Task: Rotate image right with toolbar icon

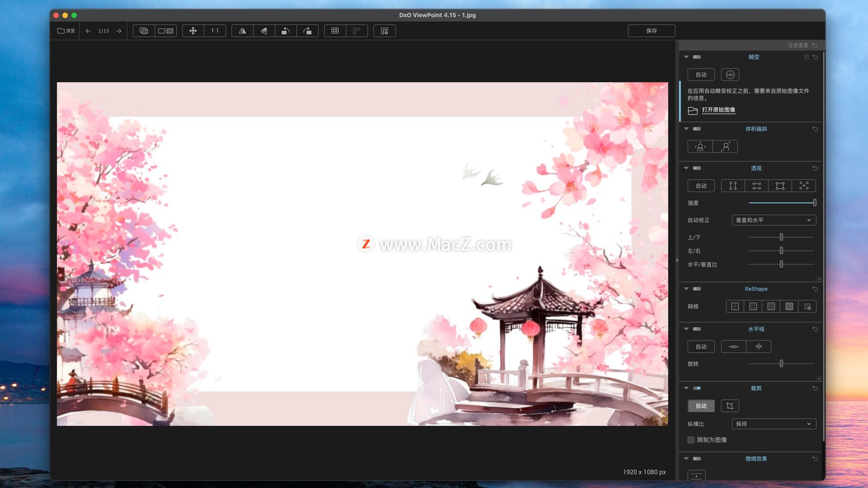Action: [307, 31]
